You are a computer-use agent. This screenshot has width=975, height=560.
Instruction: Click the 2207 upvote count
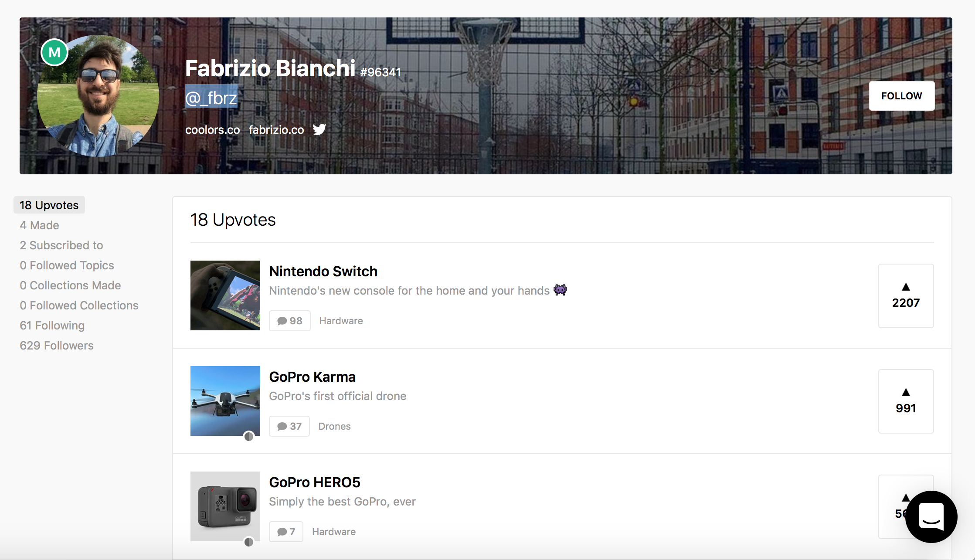coord(906,303)
